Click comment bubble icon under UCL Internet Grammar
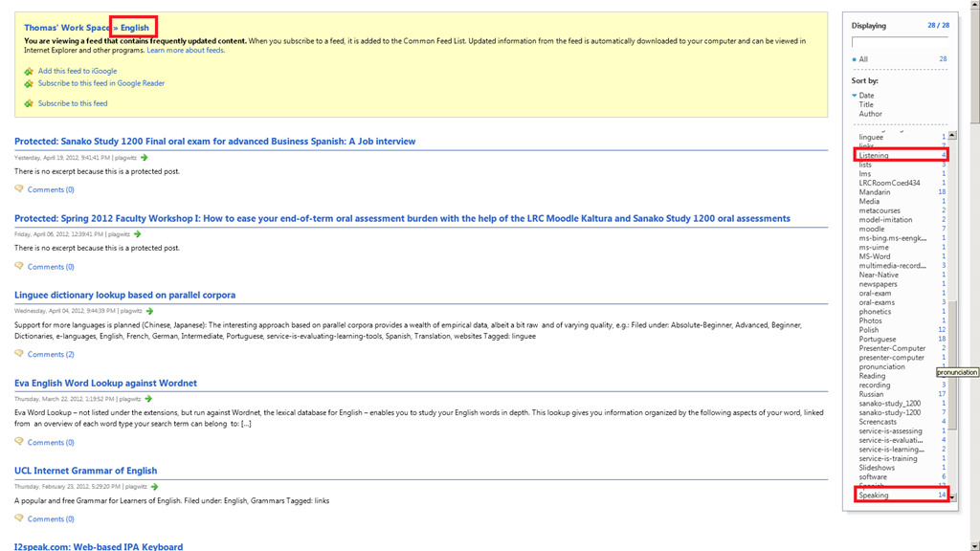This screenshot has width=980, height=551. pyautogui.click(x=19, y=518)
